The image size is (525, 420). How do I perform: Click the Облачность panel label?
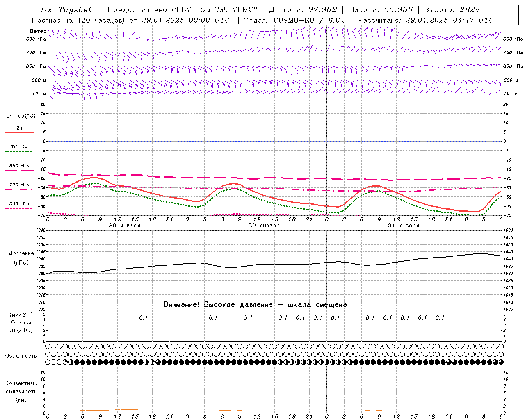[21, 356]
